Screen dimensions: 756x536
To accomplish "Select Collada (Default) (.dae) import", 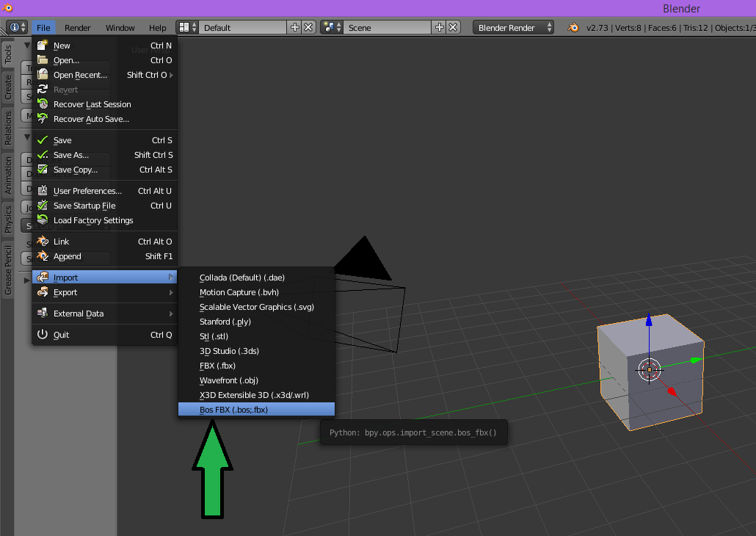I will [x=256, y=278].
